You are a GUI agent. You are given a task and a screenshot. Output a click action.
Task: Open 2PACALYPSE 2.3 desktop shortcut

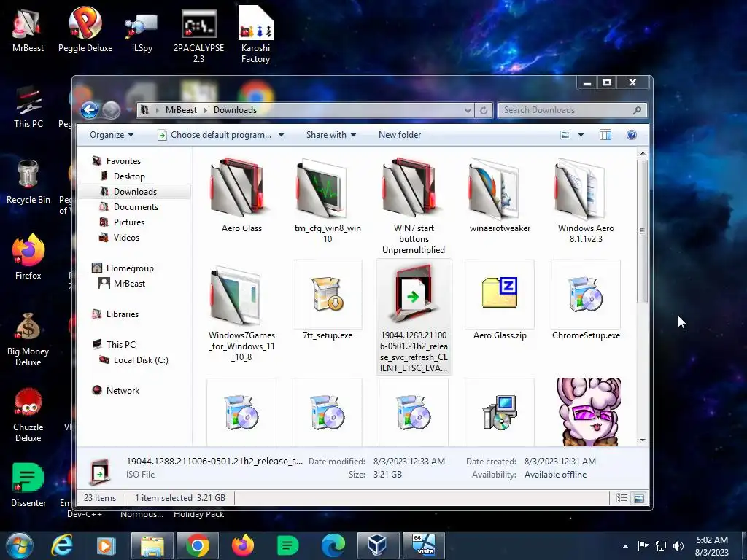(x=198, y=36)
